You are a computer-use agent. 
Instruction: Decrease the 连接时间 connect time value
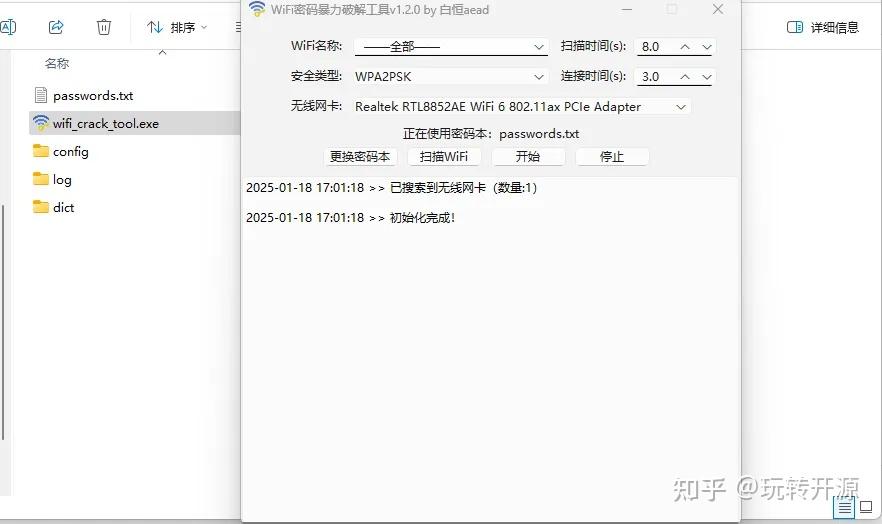[707, 76]
